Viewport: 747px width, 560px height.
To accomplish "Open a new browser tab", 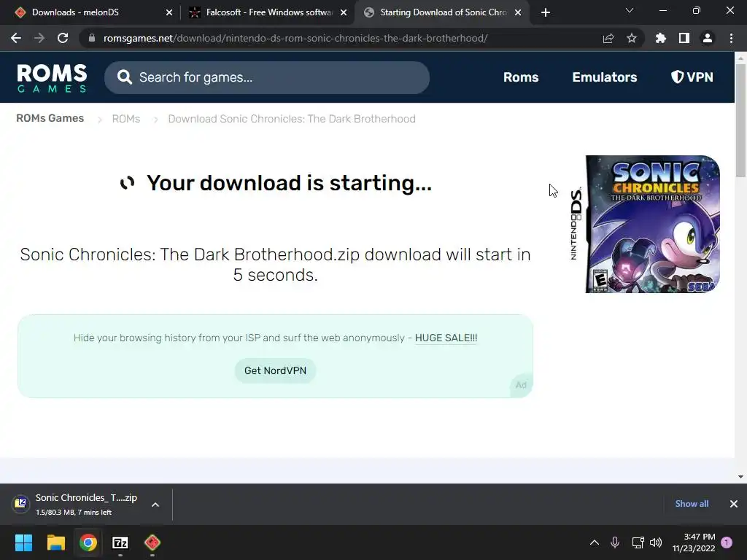I will 546,12.
